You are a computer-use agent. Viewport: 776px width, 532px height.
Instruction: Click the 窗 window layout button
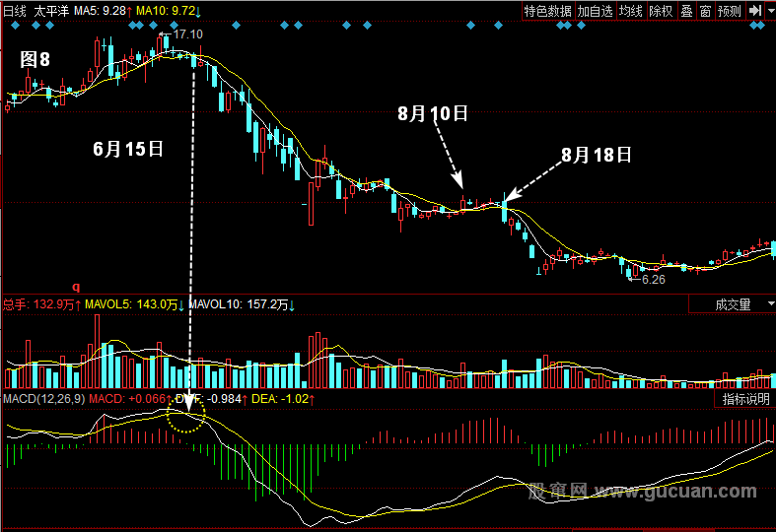coord(705,11)
